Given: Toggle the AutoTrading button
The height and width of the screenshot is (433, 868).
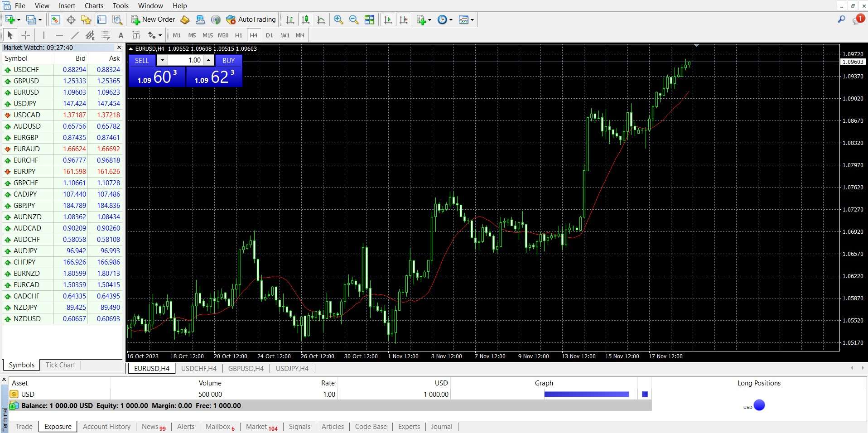Looking at the screenshot, I should [x=251, y=19].
